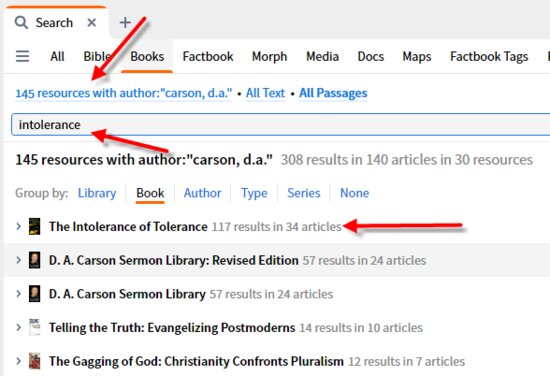Click the Intolerance of Tolerance book cover
Viewport: 550px width, 376px height.
click(34, 227)
